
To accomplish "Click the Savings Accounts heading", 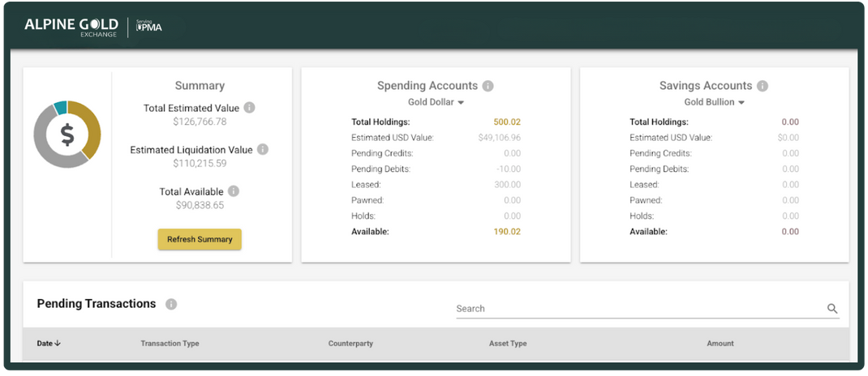I will pyautogui.click(x=706, y=86).
